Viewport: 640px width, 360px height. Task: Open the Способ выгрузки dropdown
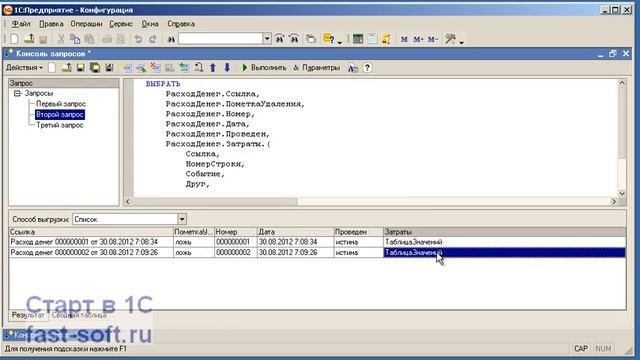(182, 219)
